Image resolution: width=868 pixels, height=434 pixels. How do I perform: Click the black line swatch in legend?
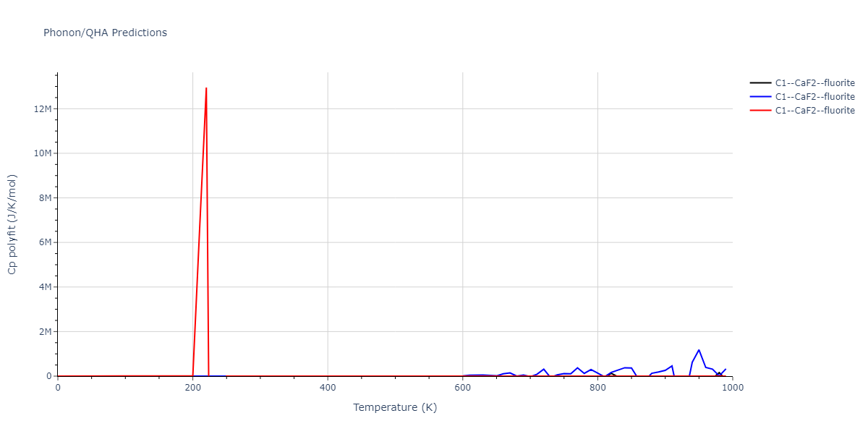(760, 83)
